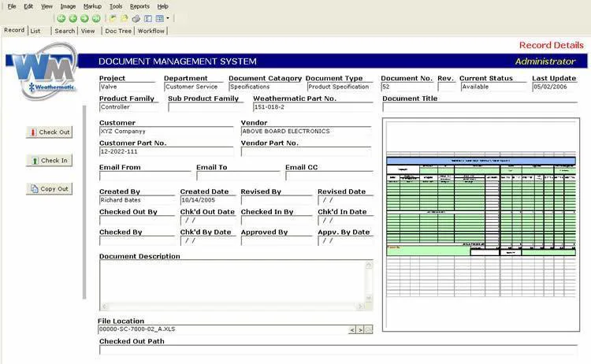
Task: Click the Product Family field showing Controller
Action: (x=129, y=107)
